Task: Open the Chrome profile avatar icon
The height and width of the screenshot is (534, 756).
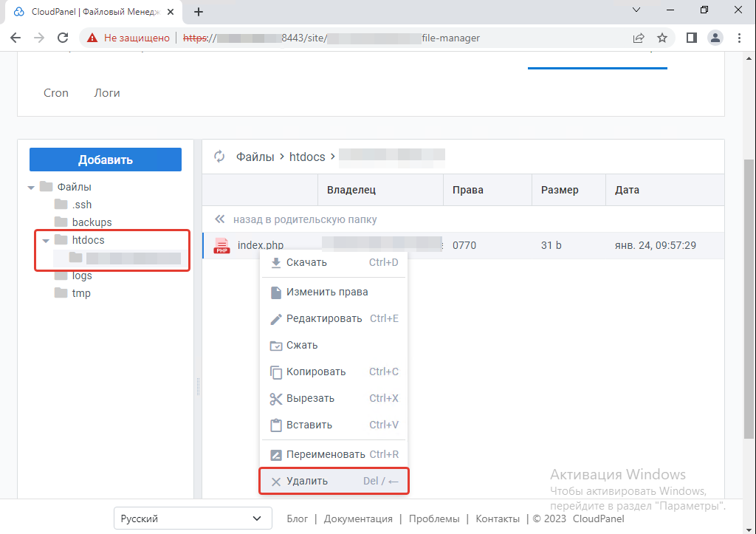Action: pyautogui.click(x=715, y=38)
